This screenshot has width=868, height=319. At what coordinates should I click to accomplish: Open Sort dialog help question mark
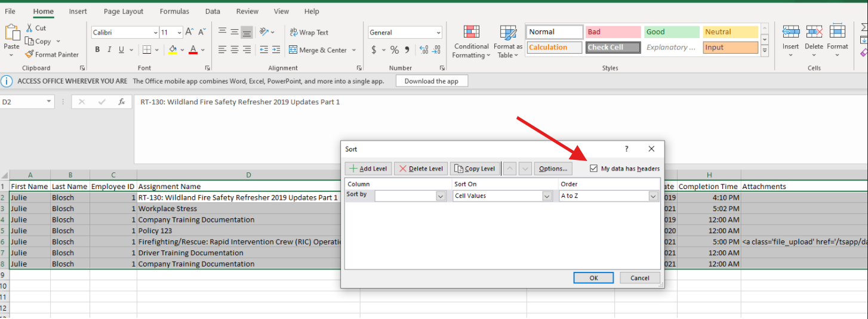click(626, 149)
